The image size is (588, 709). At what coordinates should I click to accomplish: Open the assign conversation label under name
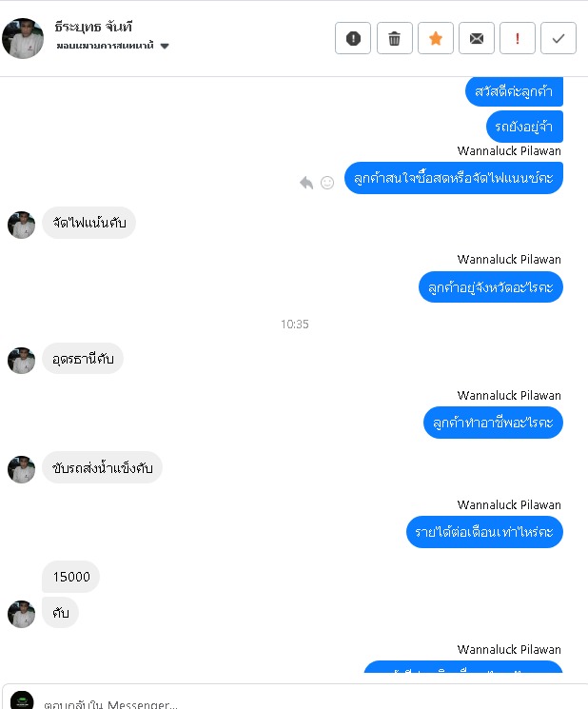pyautogui.click(x=105, y=46)
